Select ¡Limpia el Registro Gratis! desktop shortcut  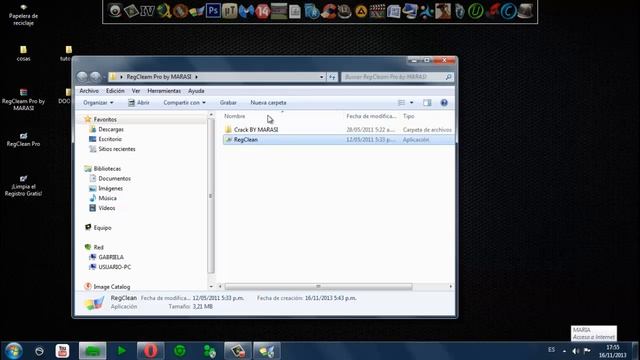pos(23,186)
